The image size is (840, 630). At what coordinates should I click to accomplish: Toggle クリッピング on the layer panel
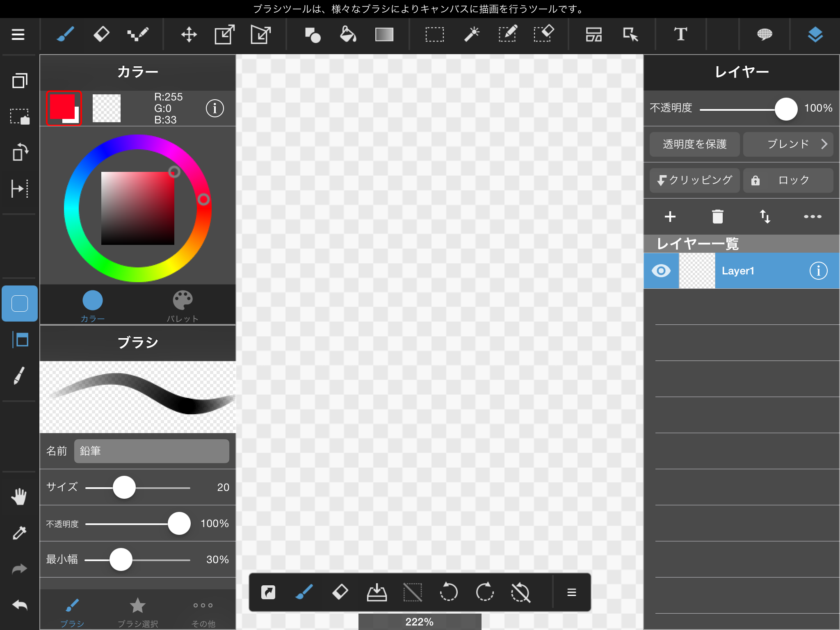click(694, 180)
